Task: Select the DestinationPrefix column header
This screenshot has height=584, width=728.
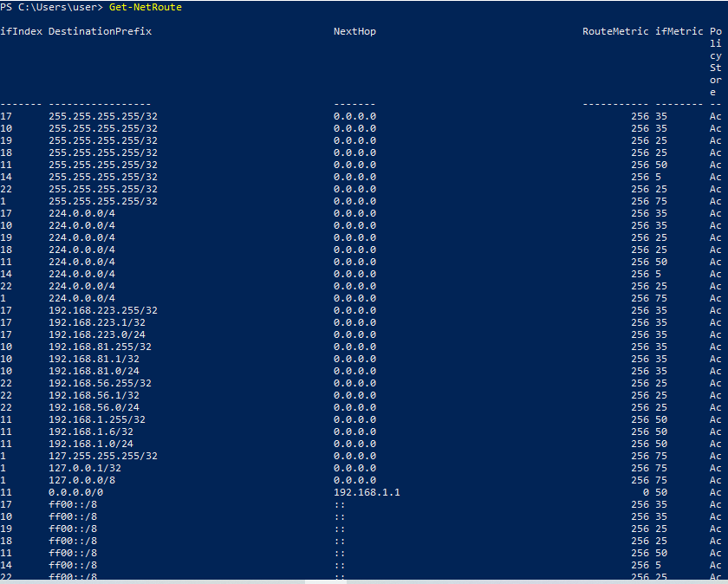Action: coord(100,31)
